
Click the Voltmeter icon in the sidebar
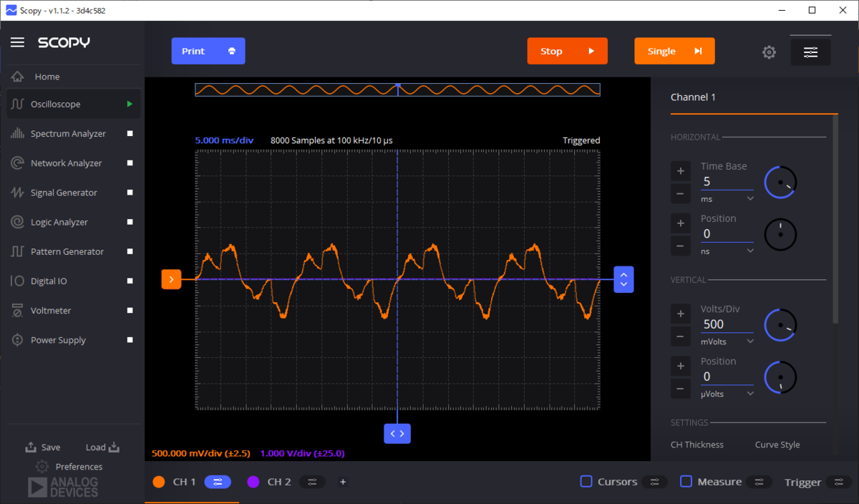(x=18, y=311)
